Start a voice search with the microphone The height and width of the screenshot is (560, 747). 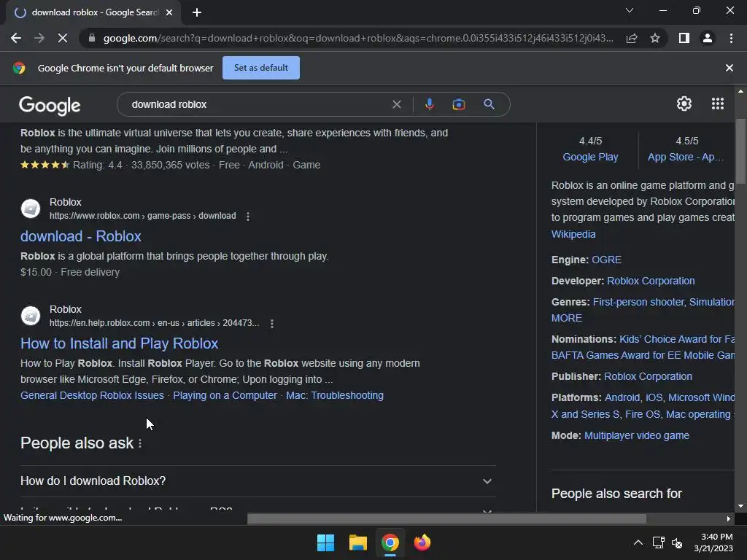(429, 104)
